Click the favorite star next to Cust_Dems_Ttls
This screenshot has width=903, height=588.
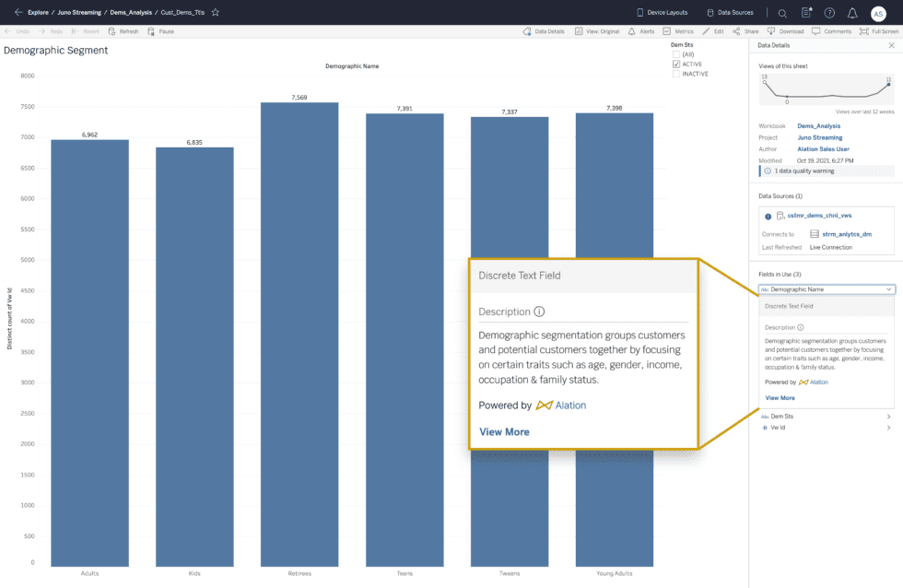(x=216, y=13)
